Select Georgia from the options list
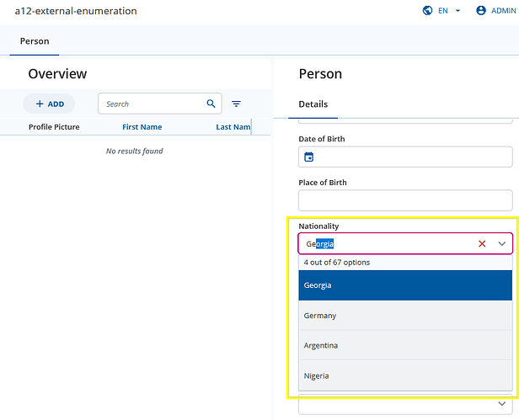This screenshot has width=519, height=420. pos(405,285)
